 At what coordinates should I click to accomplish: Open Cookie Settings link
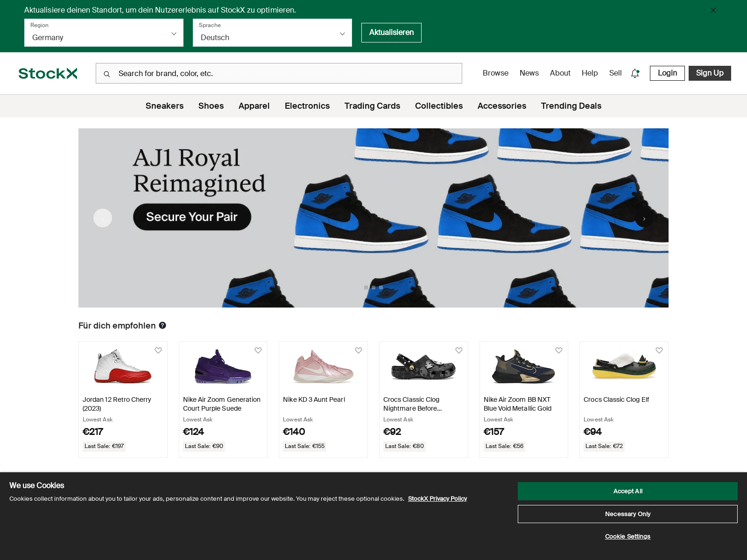click(x=627, y=537)
